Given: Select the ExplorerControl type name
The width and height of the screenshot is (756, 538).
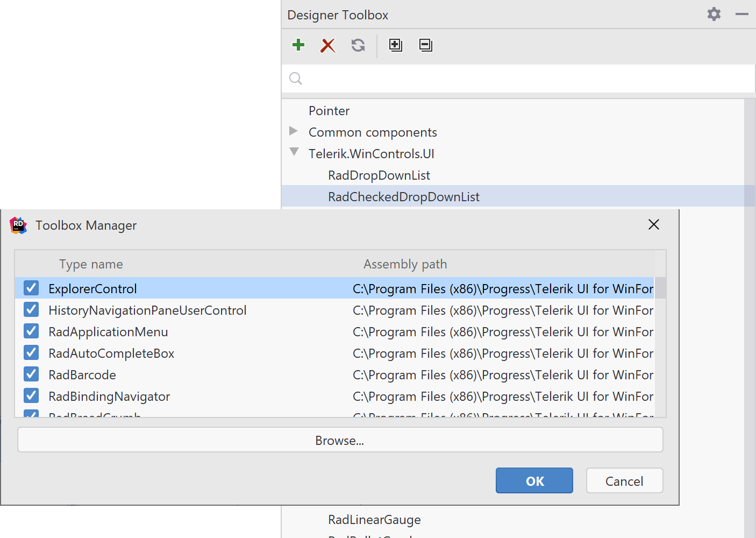Looking at the screenshot, I should (92, 289).
